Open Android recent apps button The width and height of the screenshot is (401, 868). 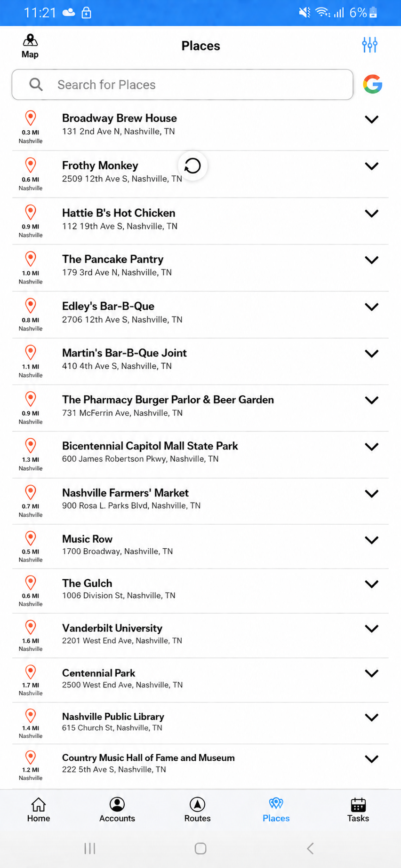[x=89, y=848]
